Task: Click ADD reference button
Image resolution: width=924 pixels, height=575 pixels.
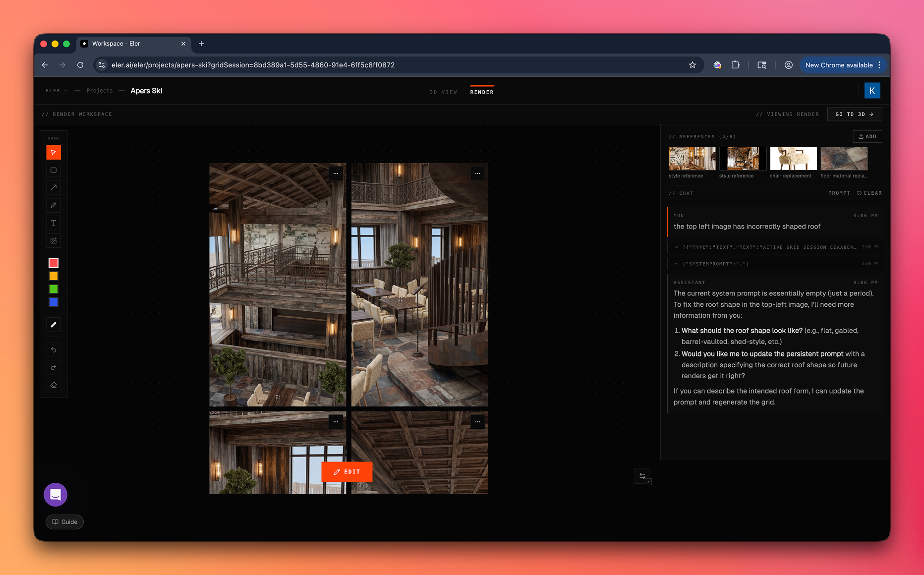Action: 867,137
